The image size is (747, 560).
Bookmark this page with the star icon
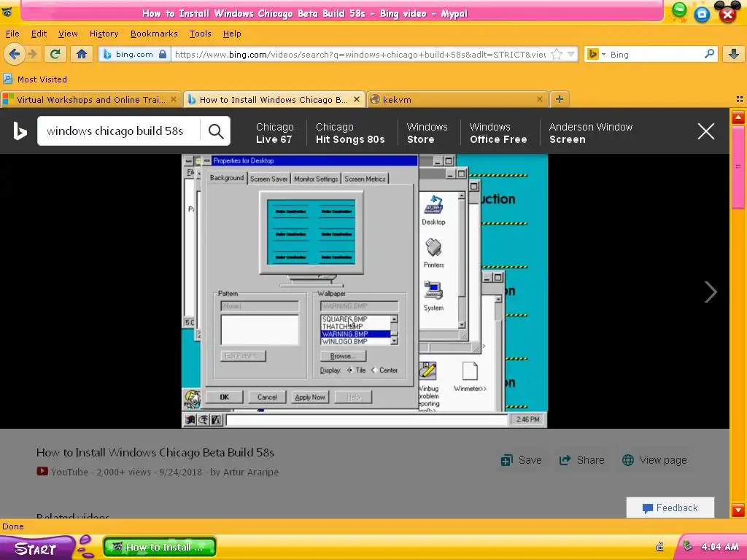[557, 54]
